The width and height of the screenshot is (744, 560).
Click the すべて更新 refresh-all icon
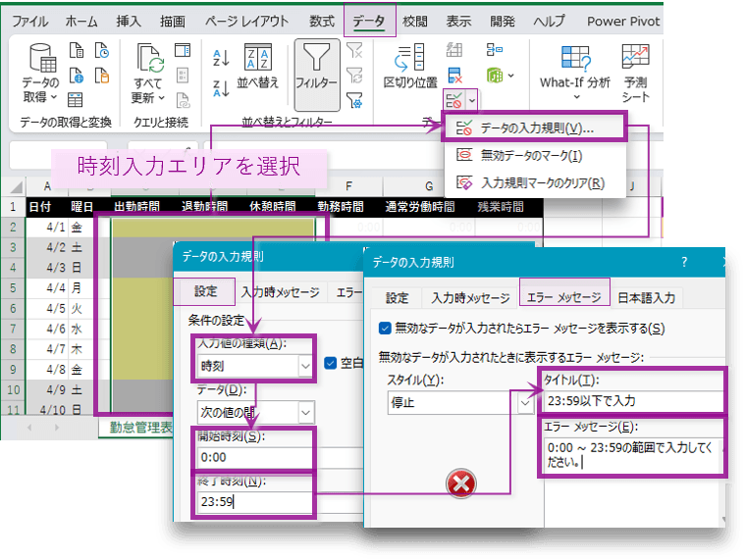[x=149, y=58]
